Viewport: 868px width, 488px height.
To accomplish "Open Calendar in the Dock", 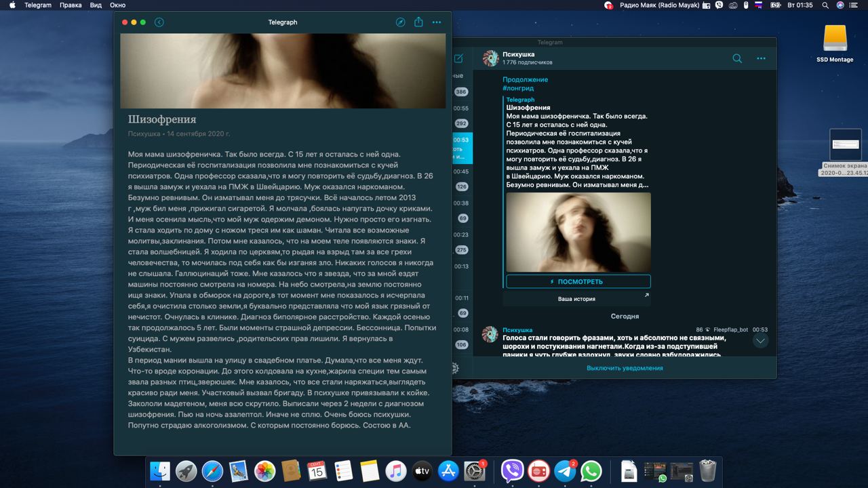I will pyautogui.click(x=317, y=471).
